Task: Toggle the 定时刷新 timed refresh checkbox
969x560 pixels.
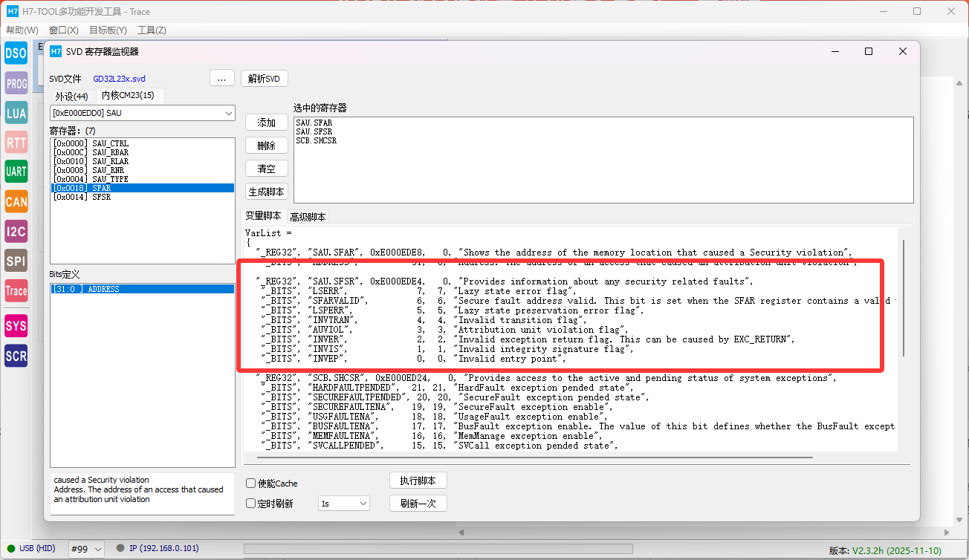Action: [251, 504]
